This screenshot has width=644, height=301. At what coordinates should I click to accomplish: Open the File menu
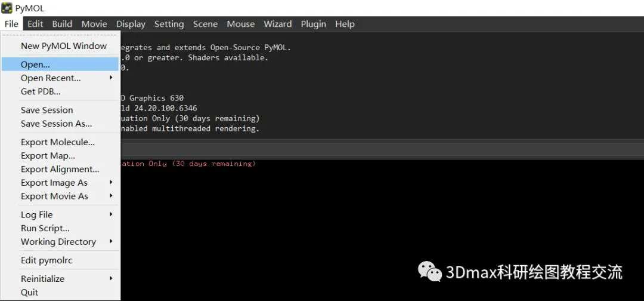tap(11, 24)
